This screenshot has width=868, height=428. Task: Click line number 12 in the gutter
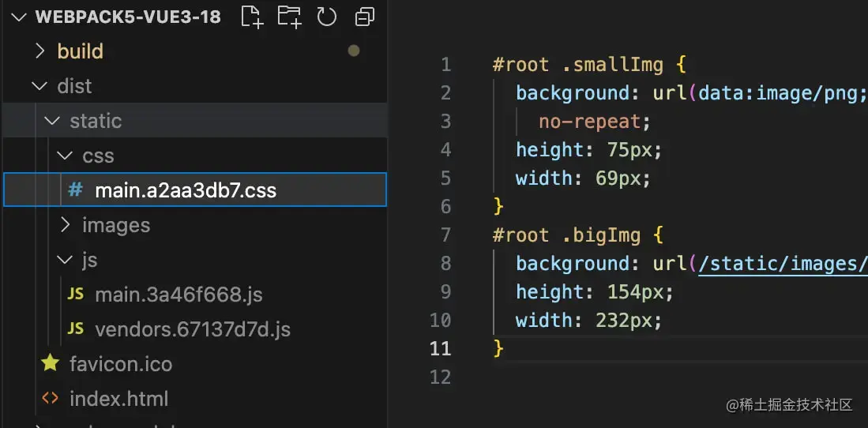click(x=441, y=377)
